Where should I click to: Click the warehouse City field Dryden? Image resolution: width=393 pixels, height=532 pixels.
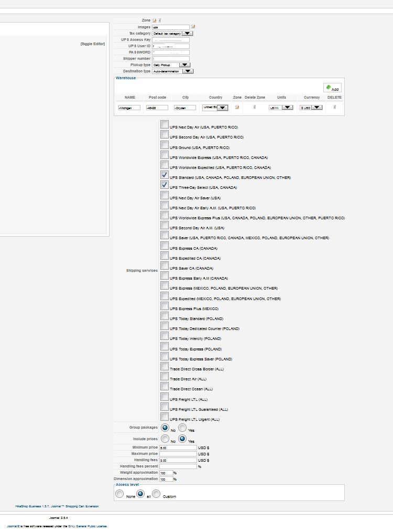click(x=185, y=108)
